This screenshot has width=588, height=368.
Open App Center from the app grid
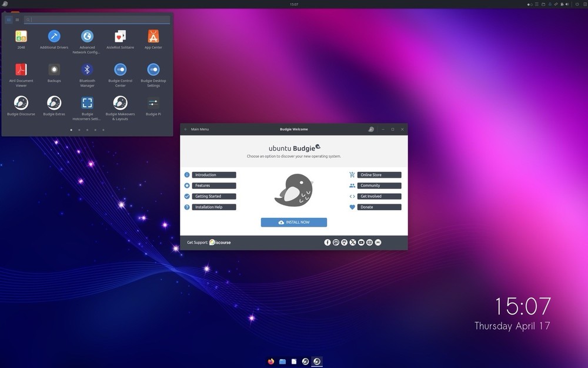pyautogui.click(x=153, y=37)
